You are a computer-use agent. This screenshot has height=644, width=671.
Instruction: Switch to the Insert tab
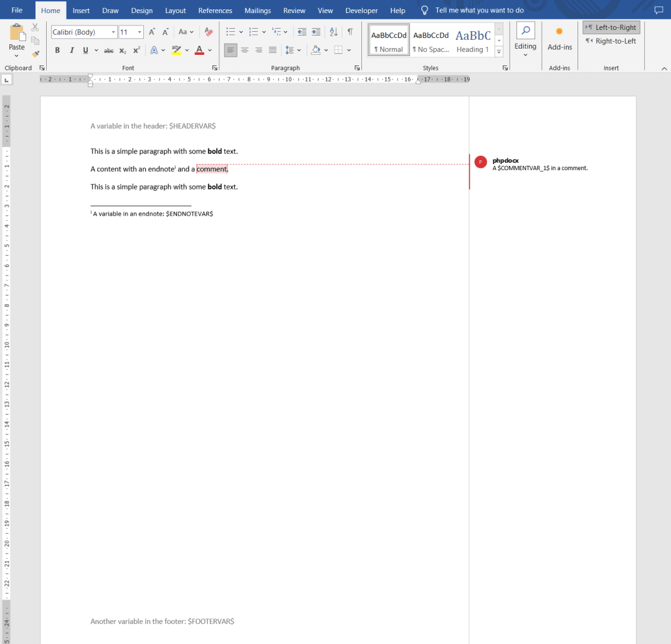tap(81, 11)
